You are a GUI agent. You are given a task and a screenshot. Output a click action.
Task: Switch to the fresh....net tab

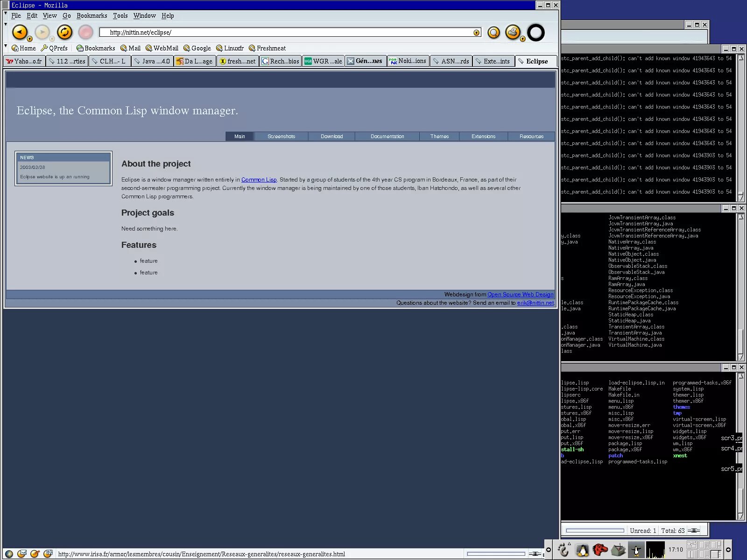(x=238, y=61)
